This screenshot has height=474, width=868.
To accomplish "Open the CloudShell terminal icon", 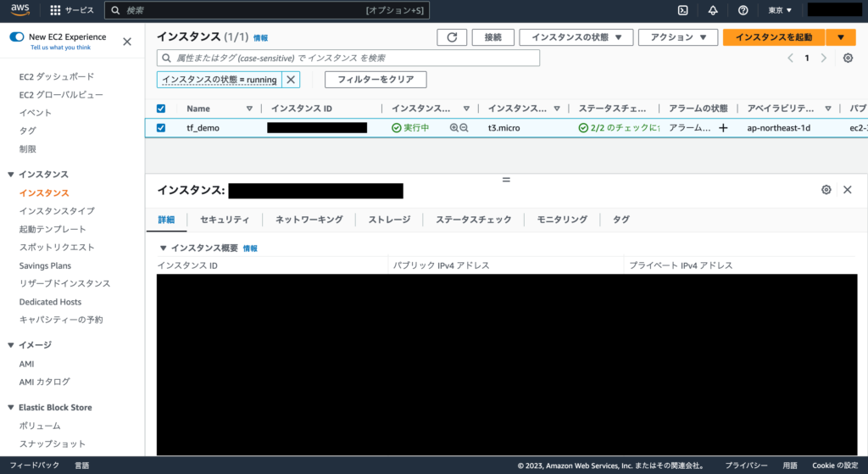I will click(683, 10).
